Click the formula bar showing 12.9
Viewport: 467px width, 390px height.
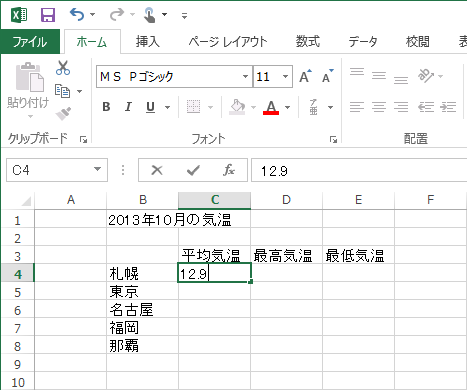click(359, 171)
